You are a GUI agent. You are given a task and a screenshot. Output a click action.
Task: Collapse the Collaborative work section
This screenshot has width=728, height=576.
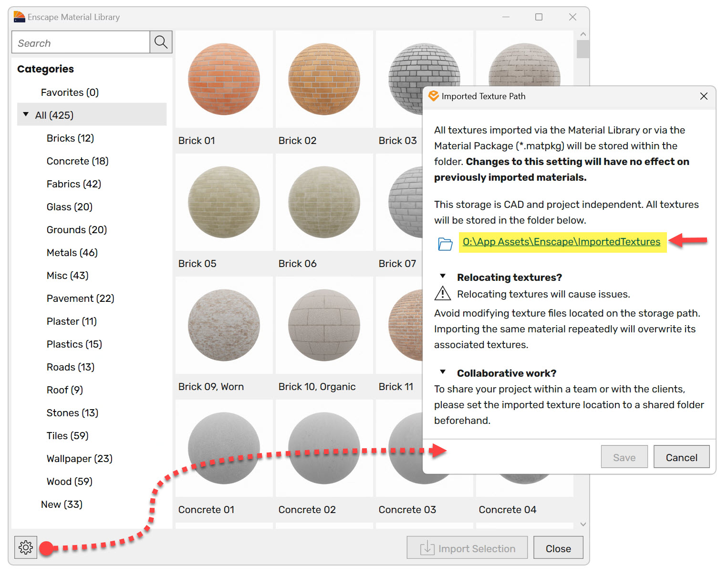point(443,371)
